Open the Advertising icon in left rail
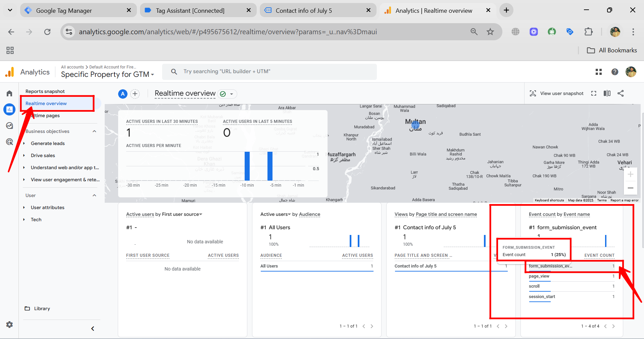644x339 pixels. point(9,142)
